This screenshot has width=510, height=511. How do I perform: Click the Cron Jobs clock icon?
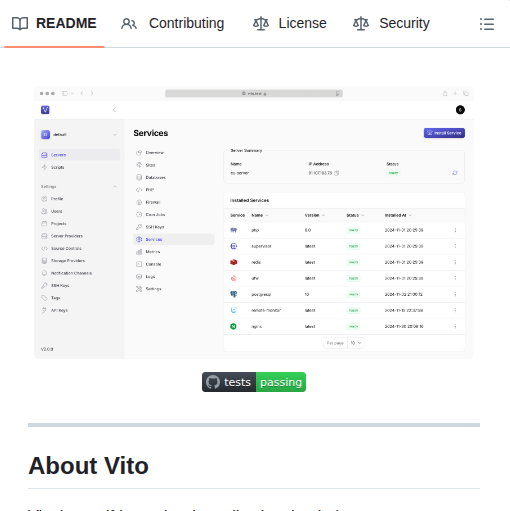coord(139,215)
